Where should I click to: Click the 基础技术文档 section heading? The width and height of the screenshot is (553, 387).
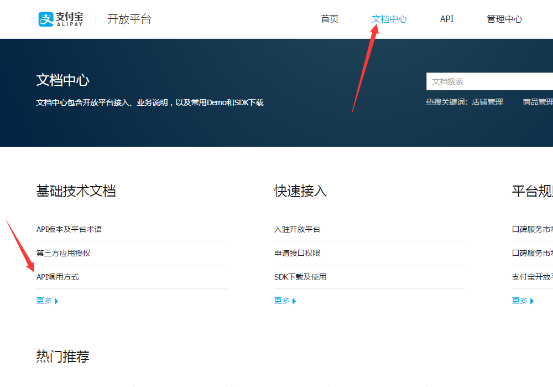[76, 191]
